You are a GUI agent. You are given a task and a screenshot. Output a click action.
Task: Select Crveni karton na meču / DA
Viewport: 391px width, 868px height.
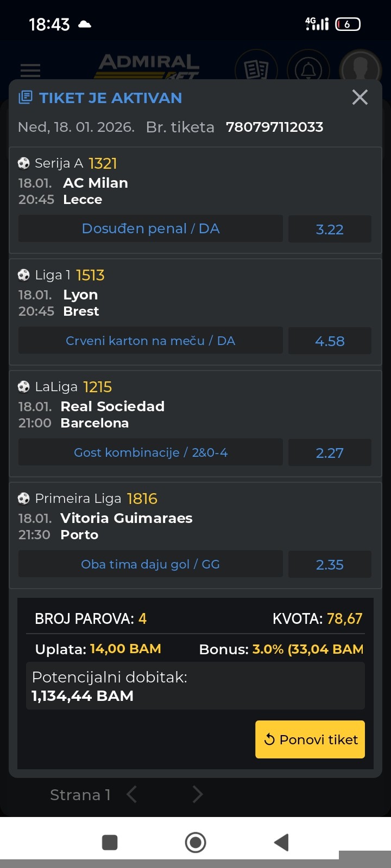point(150,341)
